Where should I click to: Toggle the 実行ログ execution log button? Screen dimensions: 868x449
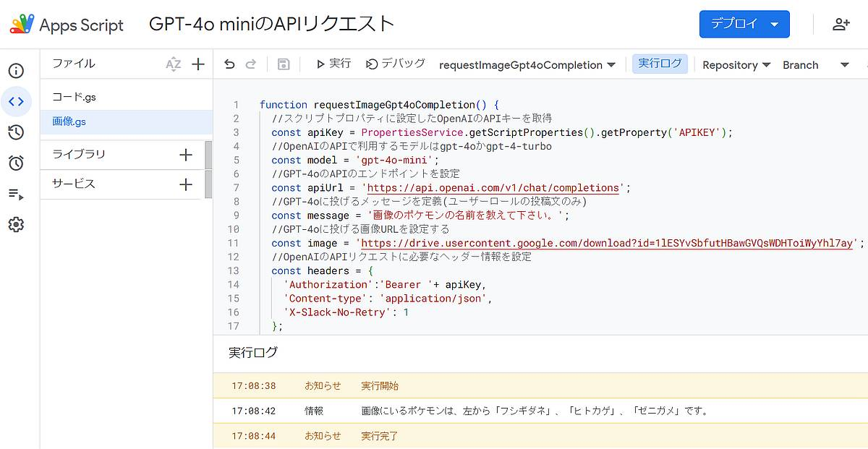tap(660, 64)
